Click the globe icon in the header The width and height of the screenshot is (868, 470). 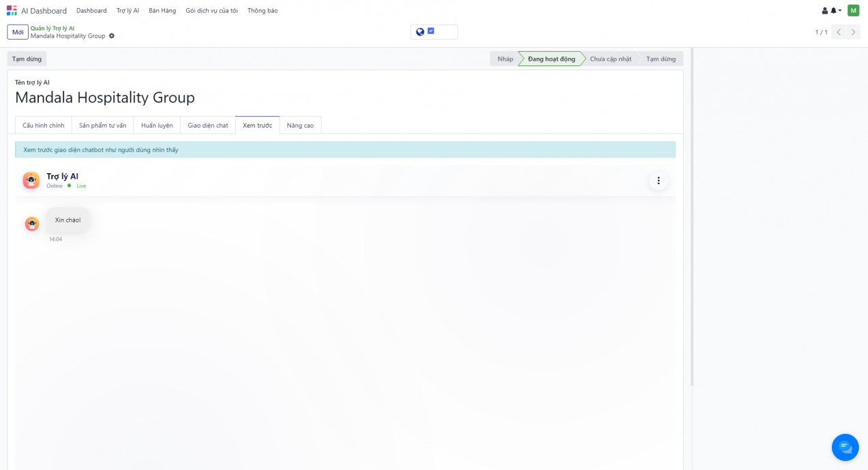point(420,32)
